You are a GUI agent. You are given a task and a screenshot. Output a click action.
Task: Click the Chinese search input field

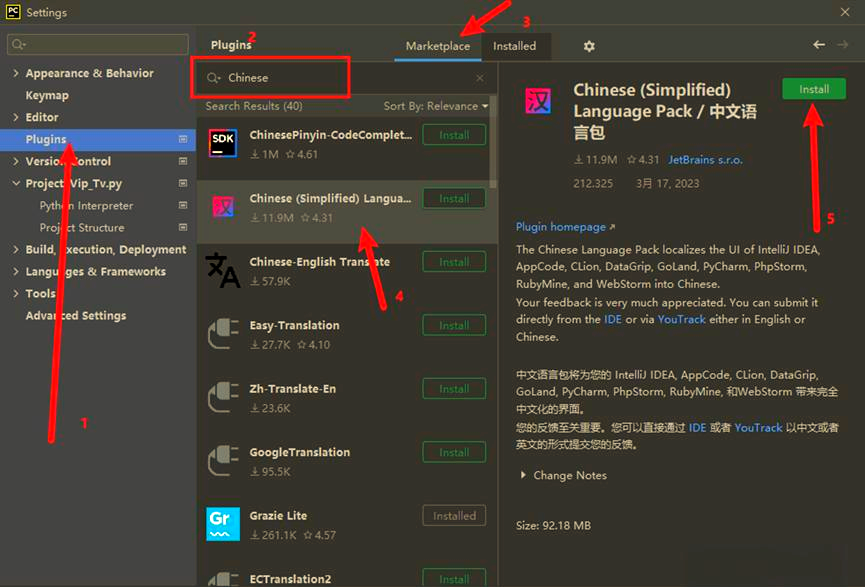click(x=340, y=78)
